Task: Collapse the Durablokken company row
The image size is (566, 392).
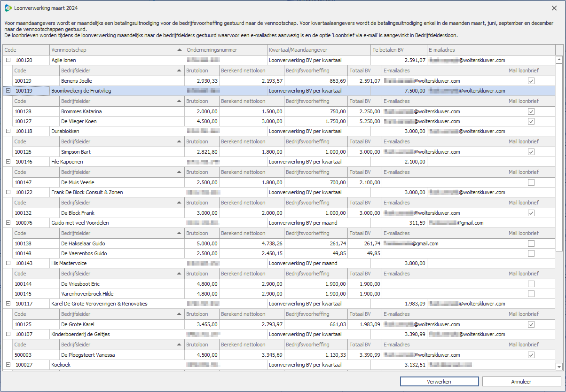Action: [8, 131]
